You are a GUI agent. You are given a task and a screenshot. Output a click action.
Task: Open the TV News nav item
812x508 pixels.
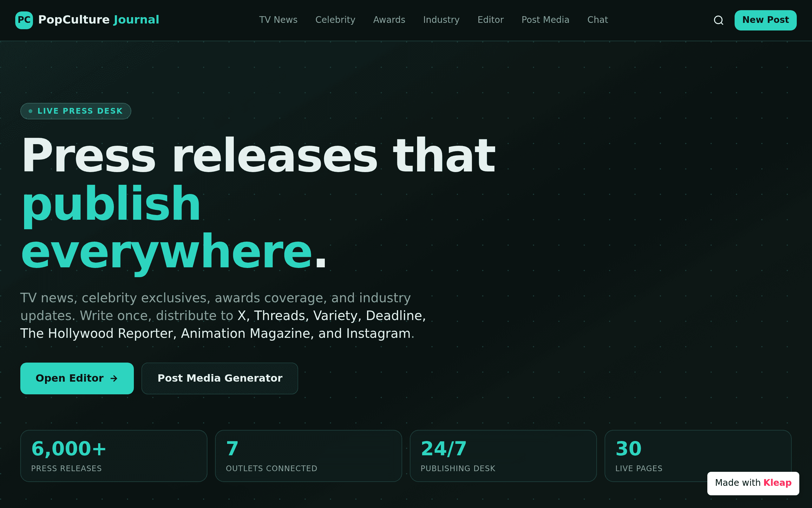click(278, 20)
